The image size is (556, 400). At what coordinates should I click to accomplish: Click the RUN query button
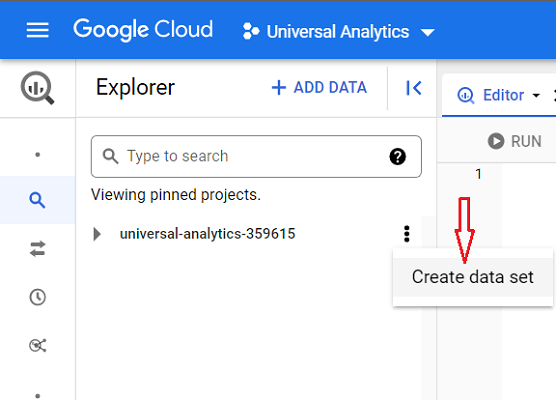[515, 141]
